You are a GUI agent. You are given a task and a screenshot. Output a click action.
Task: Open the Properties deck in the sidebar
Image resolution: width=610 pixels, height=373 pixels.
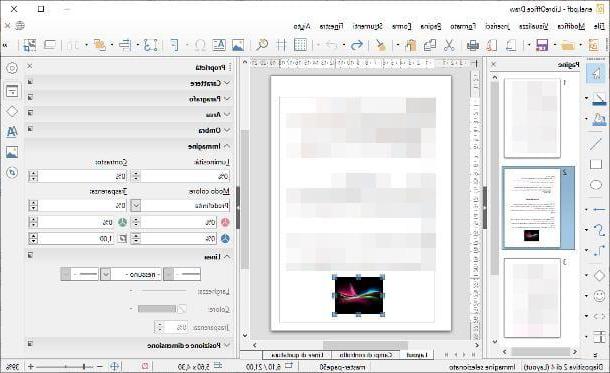coord(12,91)
